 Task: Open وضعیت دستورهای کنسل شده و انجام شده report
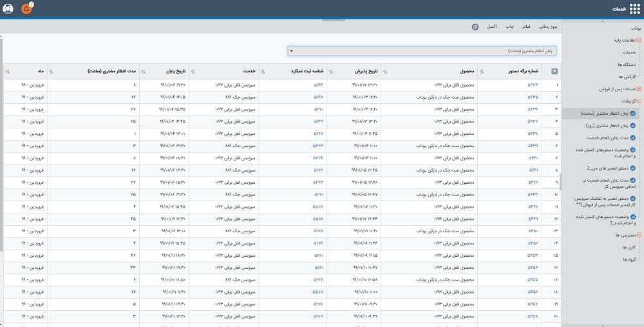605,153
